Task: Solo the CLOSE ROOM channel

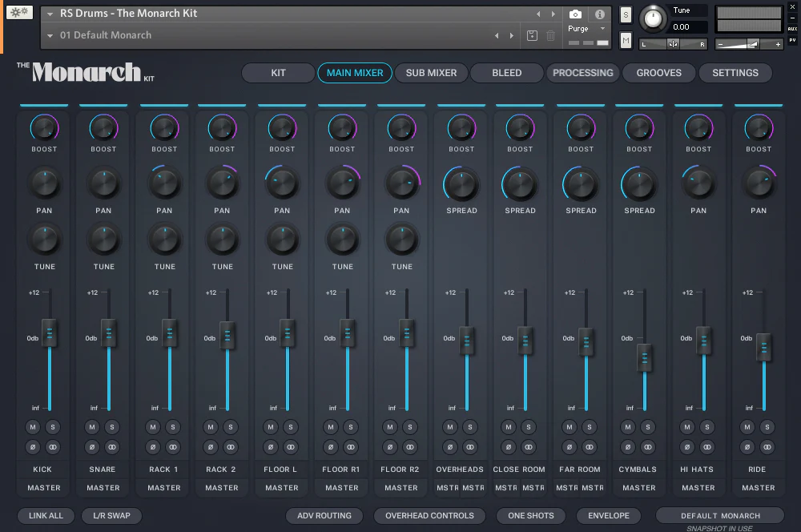Action: (x=528, y=427)
